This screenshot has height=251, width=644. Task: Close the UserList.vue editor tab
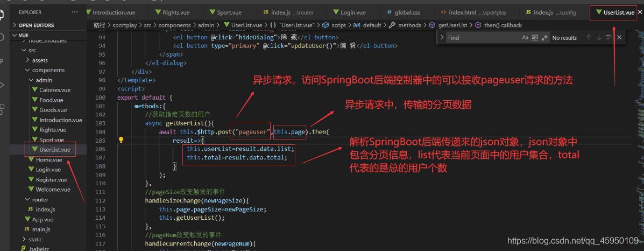(x=640, y=13)
